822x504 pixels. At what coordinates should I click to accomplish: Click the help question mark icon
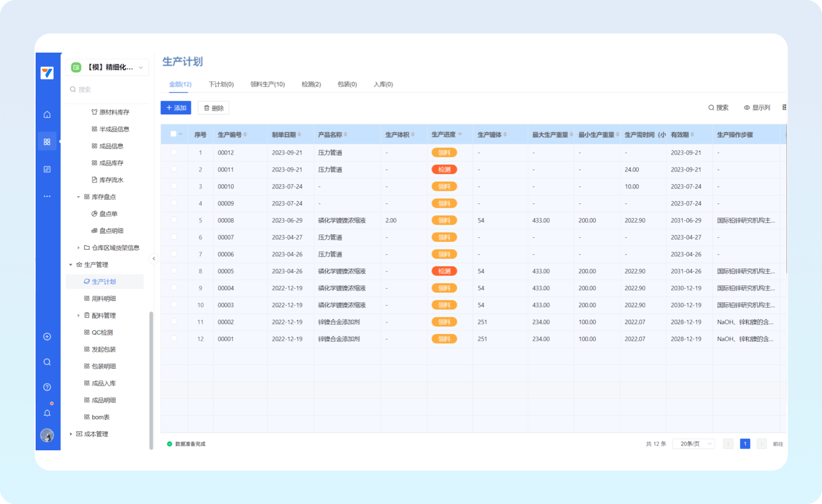(47, 387)
